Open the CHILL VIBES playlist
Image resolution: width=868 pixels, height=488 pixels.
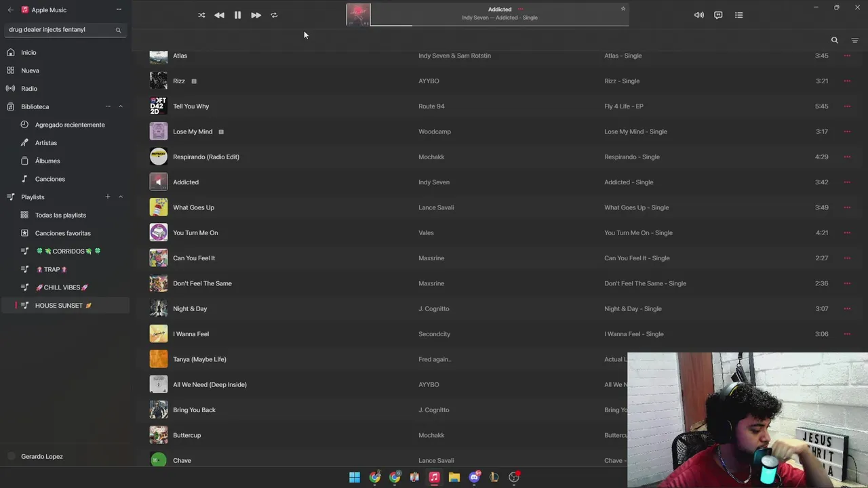[x=62, y=287]
